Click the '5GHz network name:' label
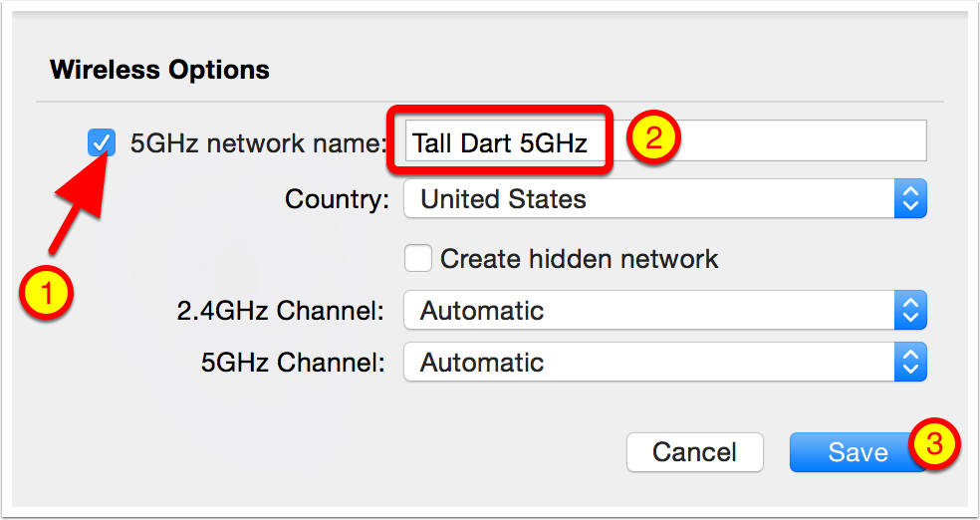The image size is (980, 520). click(x=258, y=143)
